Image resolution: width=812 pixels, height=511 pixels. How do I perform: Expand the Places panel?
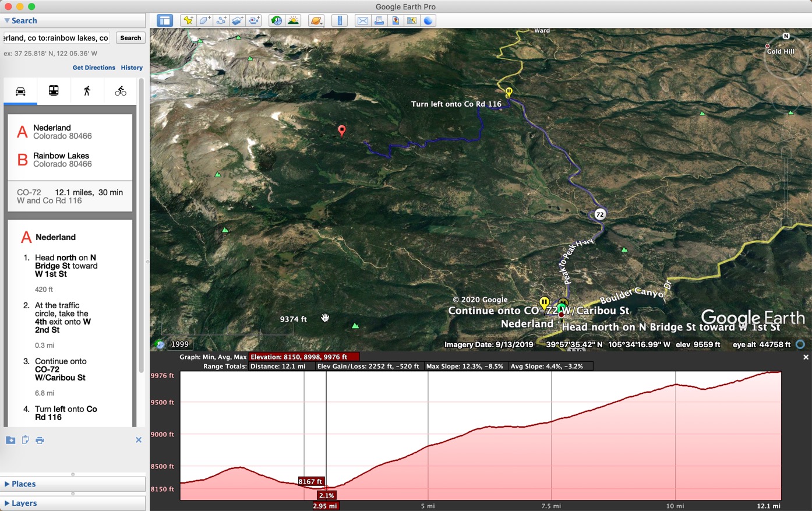coord(23,484)
